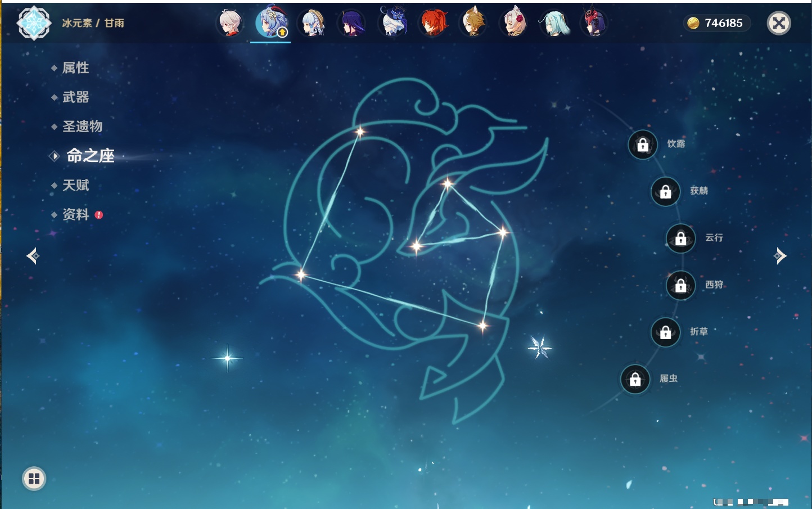812x509 pixels.
Task: Select Ganyu's highlighted character portrait
Action: (x=271, y=22)
